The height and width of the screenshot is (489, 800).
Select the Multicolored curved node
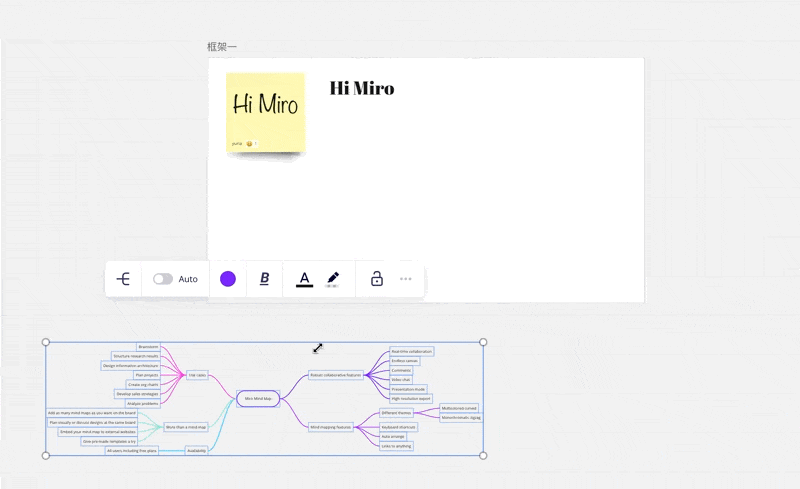[x=459, y=408]
